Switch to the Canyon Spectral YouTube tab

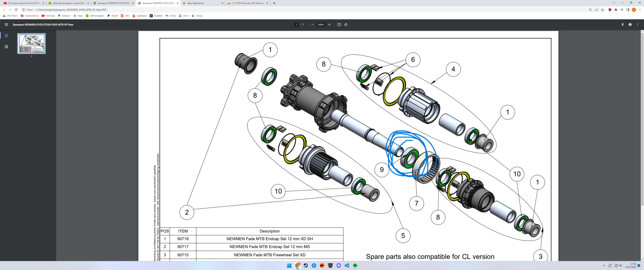tap(24, 3)
